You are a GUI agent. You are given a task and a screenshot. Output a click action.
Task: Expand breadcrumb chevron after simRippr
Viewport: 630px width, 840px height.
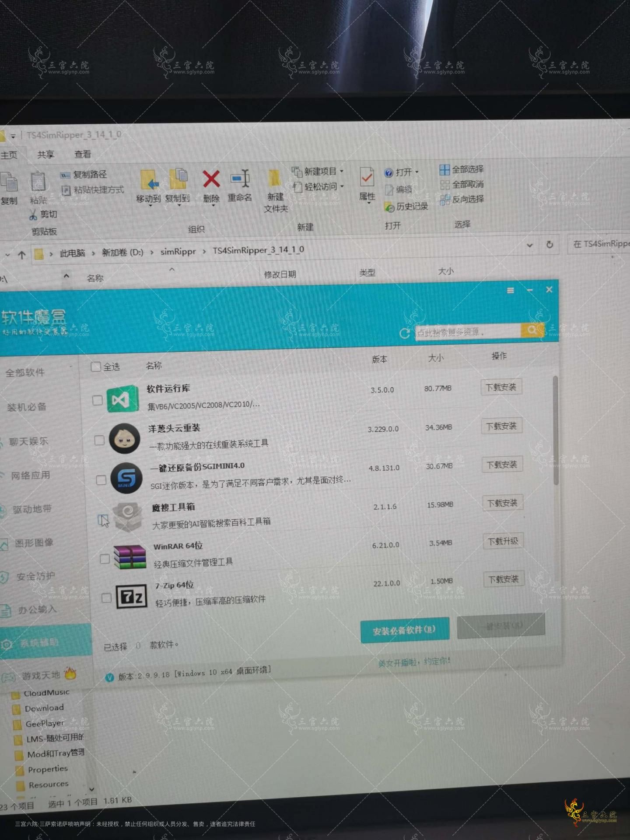[204, 252]
